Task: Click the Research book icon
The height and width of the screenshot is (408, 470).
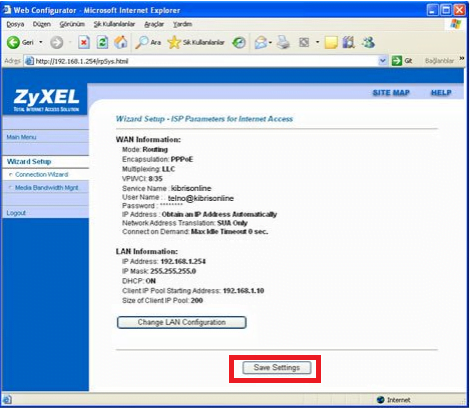Action: click(x=349, y=42)
